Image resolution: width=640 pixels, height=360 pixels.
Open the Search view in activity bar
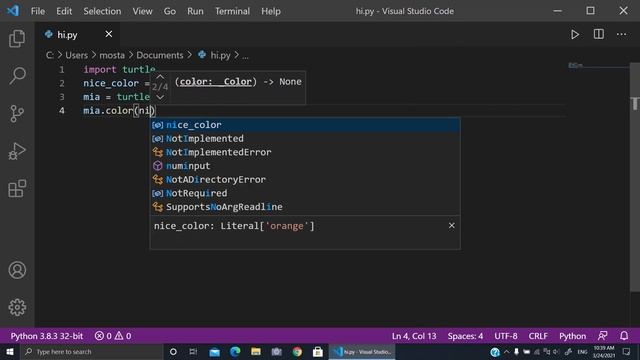(17, 76)
